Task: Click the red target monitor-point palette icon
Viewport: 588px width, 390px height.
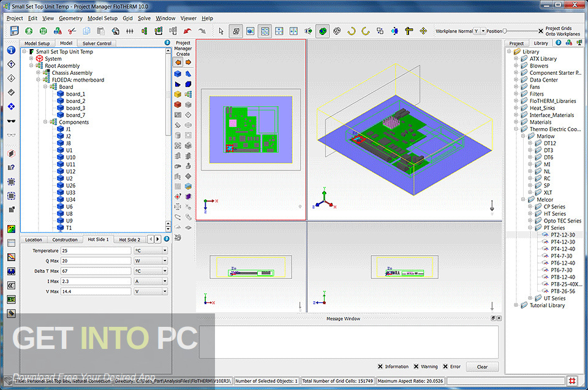Action: (x=178, y=196)
